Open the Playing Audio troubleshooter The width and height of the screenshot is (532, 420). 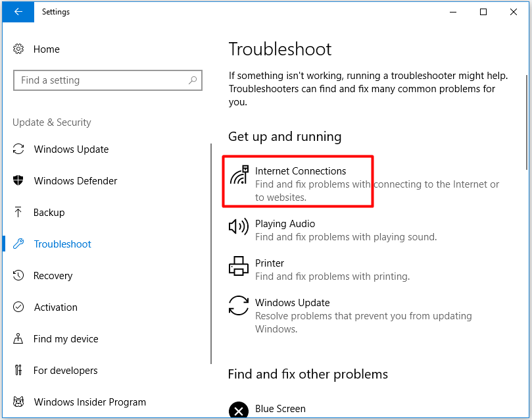pyautogui.click(x=285, y=224)
